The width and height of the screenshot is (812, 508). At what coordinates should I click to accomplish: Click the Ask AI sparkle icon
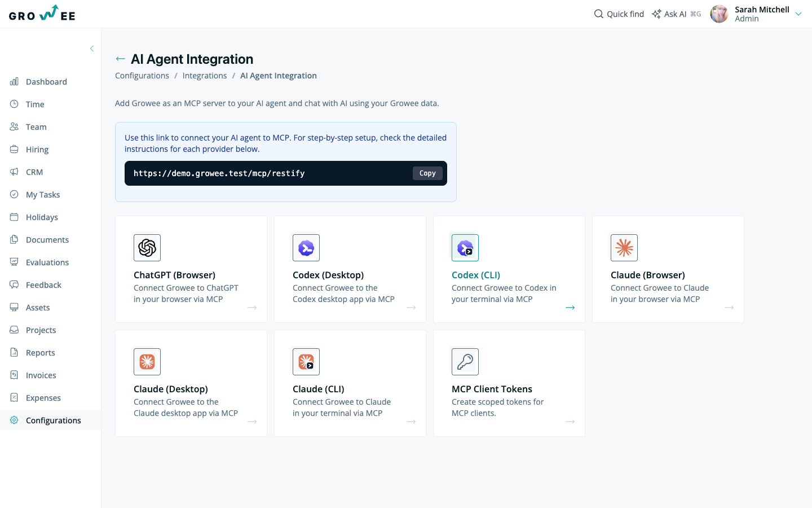tap(656, 14)
